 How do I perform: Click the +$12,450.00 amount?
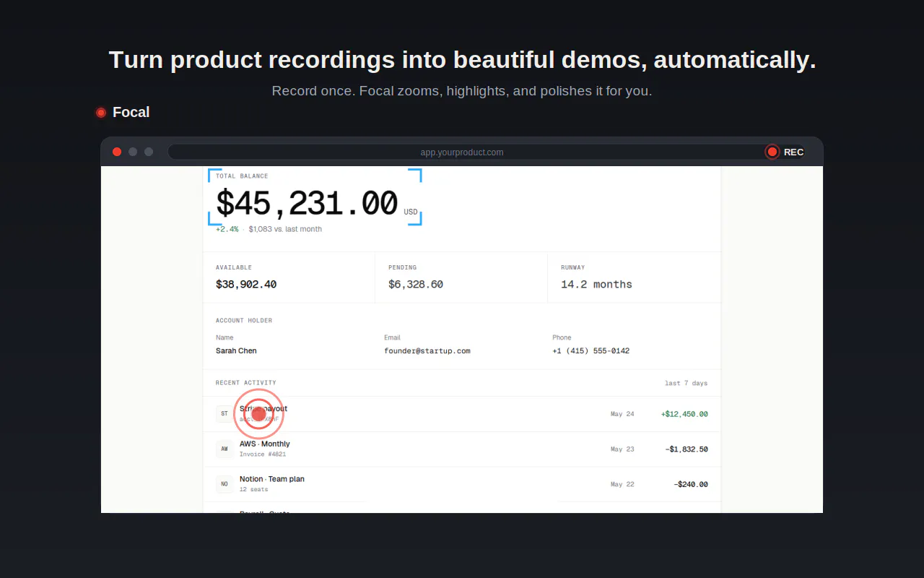tap(684, 414)
